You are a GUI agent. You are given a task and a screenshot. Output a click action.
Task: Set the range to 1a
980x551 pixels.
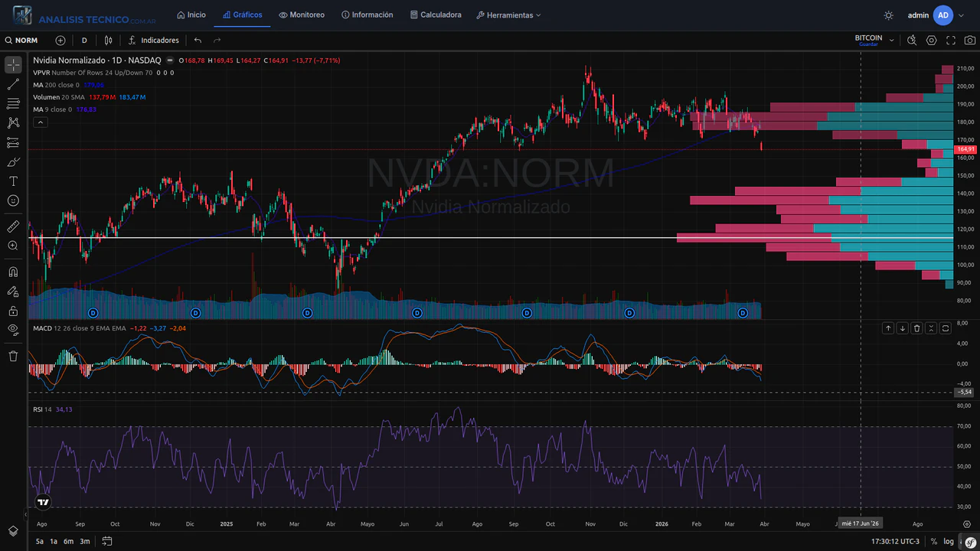tap(54, 541)
